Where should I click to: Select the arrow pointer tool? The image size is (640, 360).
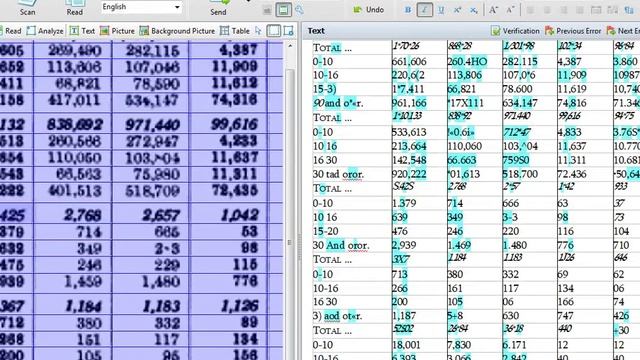point(258,31)
